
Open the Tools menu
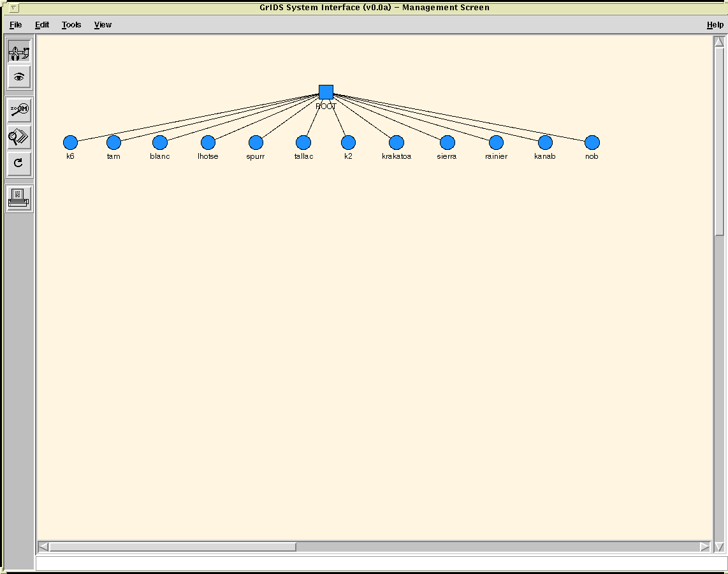(71, 25)
